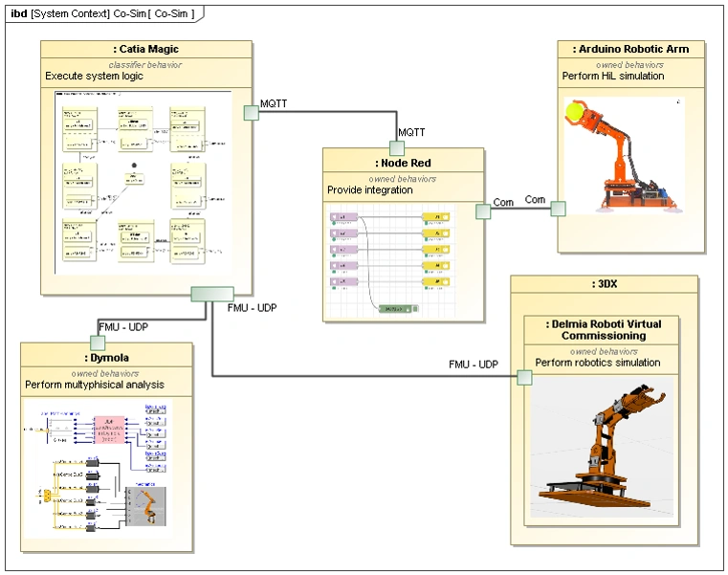Click the MQTT port atop Node Red
The image size is (728, 575).
click(x=396, y=148)
